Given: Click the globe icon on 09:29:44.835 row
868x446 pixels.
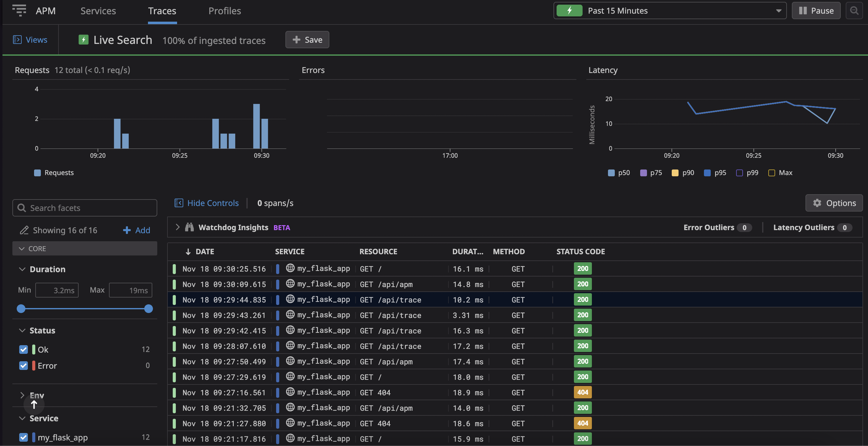Looking at the screenshot, I should (290, 299).
